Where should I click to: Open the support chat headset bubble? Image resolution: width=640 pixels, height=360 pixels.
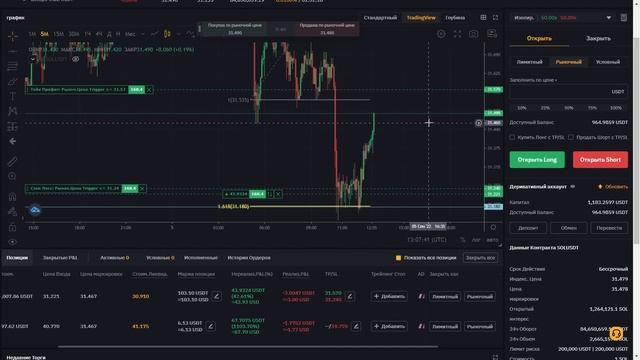pyautogui.click(x=616, y=333)
